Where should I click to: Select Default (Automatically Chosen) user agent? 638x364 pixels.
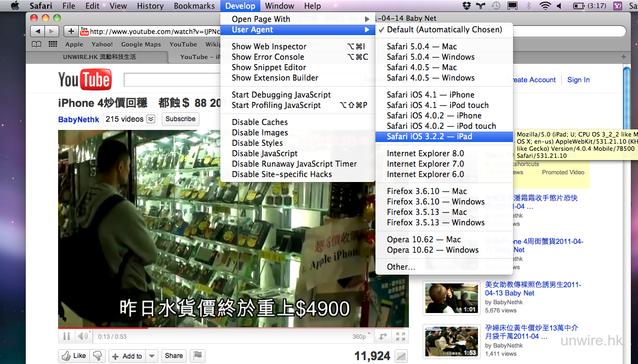444,30
